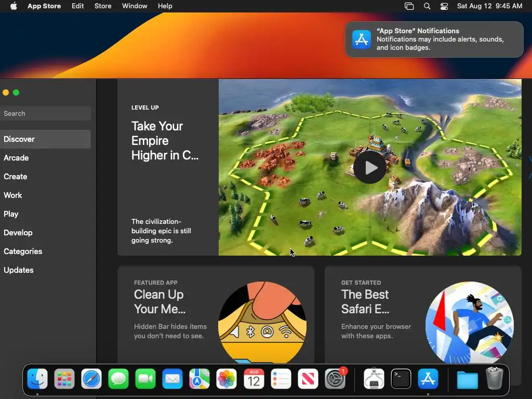
Task: Click the date and time display
Action: [x=489, y=6]
